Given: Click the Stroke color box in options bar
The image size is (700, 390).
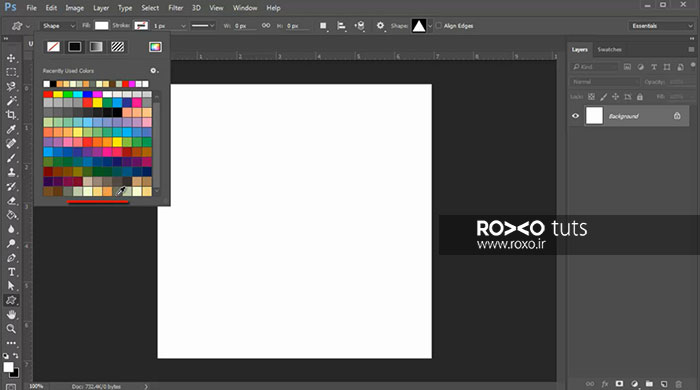Looking at the screenshot, I should pyautogui.click(x=141, y=26).
